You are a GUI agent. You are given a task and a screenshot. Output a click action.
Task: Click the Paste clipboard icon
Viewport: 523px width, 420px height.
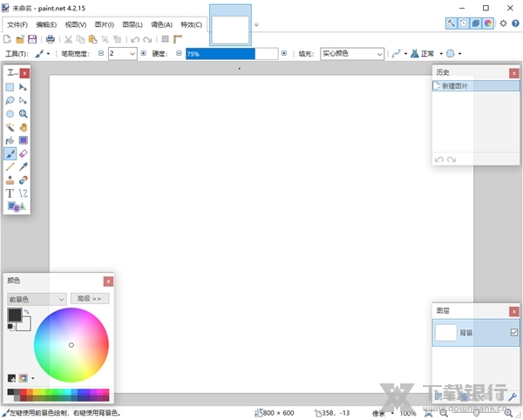92,39
